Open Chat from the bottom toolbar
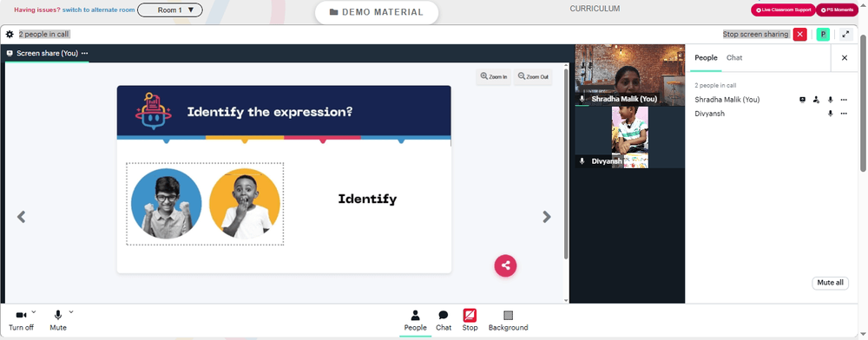The image size is (868, 340). (x=444, y=321)
